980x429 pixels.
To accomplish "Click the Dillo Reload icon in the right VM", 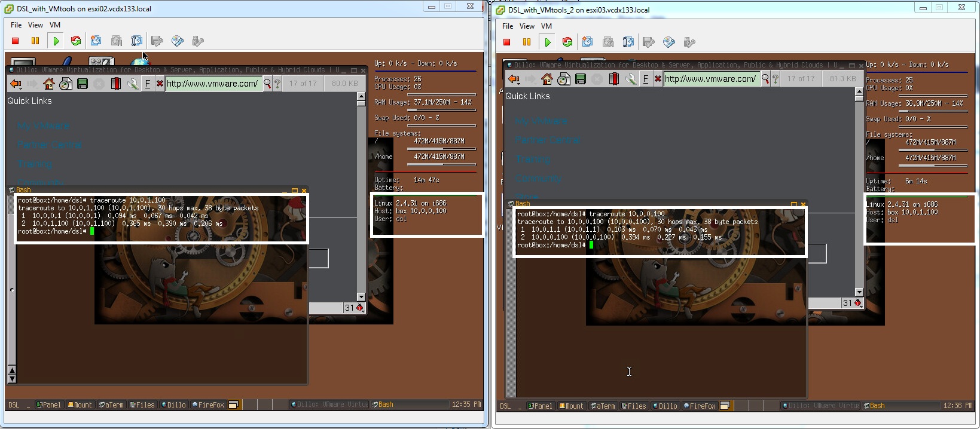I will tap(563, 79).
